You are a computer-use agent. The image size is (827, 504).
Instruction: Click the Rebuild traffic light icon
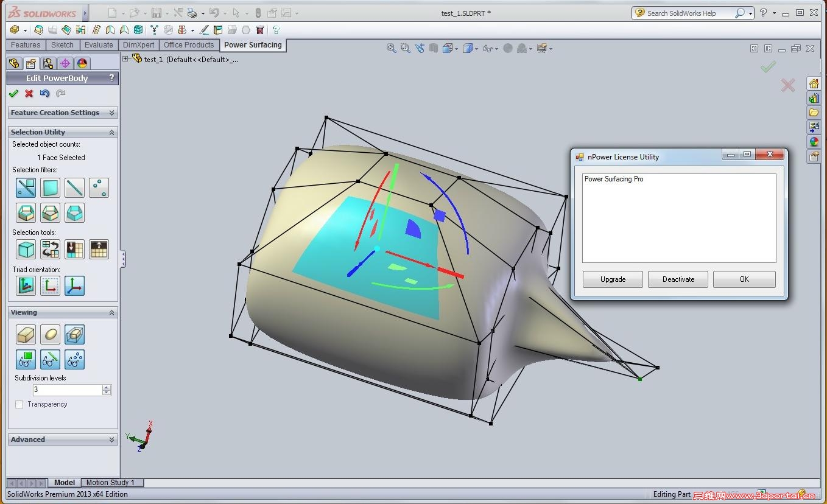tap(258, 13)
